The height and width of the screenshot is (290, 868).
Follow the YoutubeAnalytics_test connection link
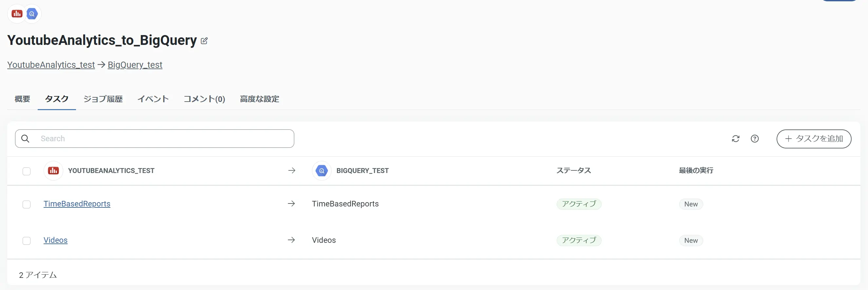[51, 65]
